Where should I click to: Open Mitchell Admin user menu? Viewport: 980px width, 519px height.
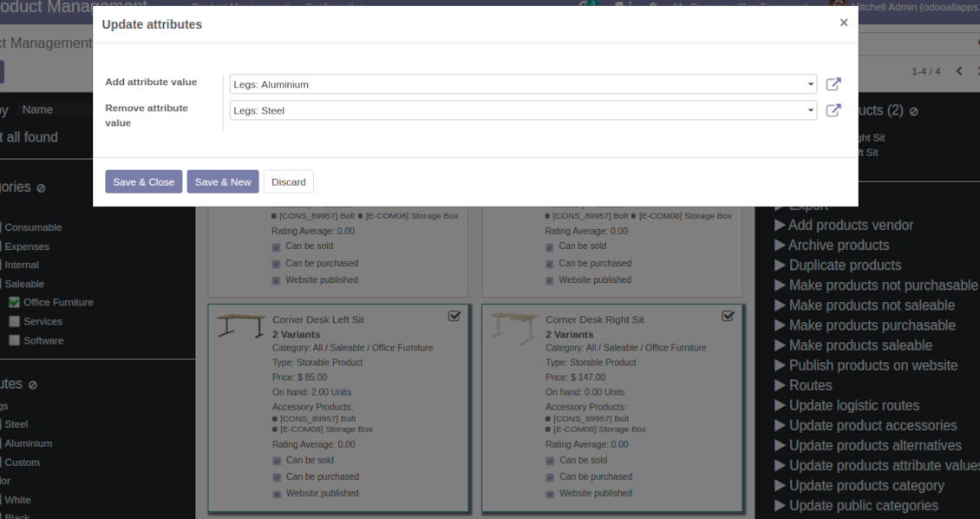905,7
